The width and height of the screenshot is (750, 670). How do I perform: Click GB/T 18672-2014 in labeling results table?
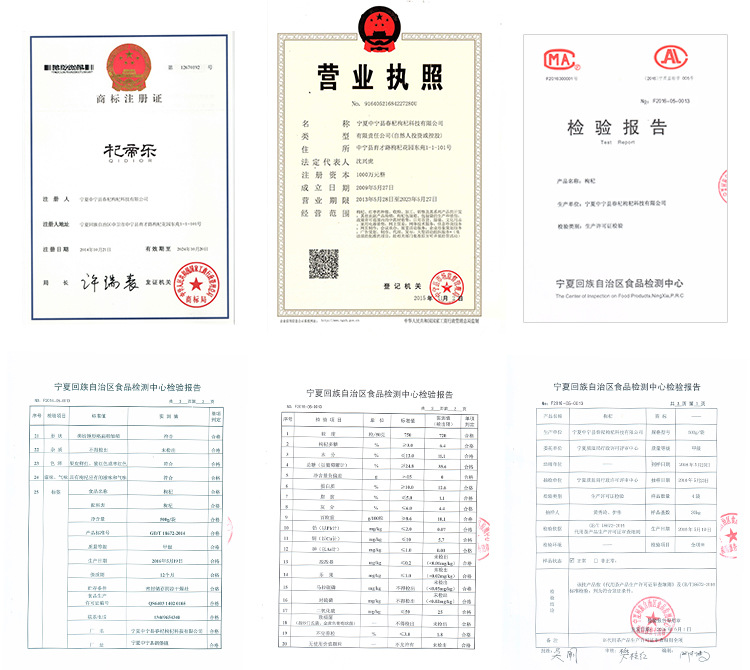[167, 533]
